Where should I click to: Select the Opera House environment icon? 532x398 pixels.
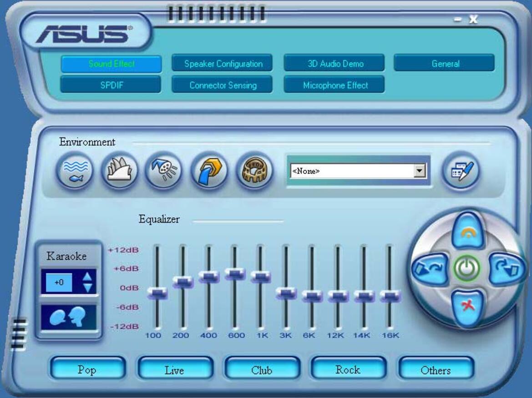[119, 171]
